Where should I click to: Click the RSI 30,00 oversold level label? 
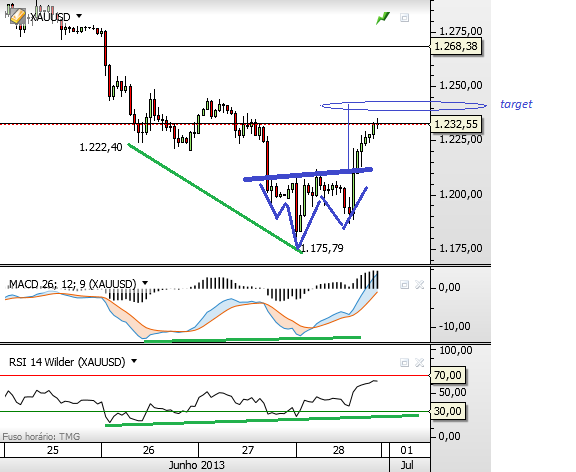click(447, 411)
